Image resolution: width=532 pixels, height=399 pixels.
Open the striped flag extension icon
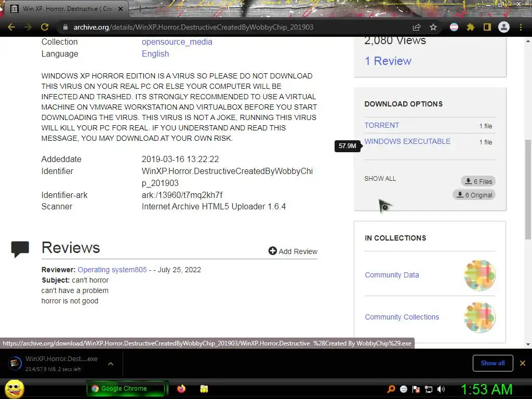pyautogui.click(x=454, y=27)
